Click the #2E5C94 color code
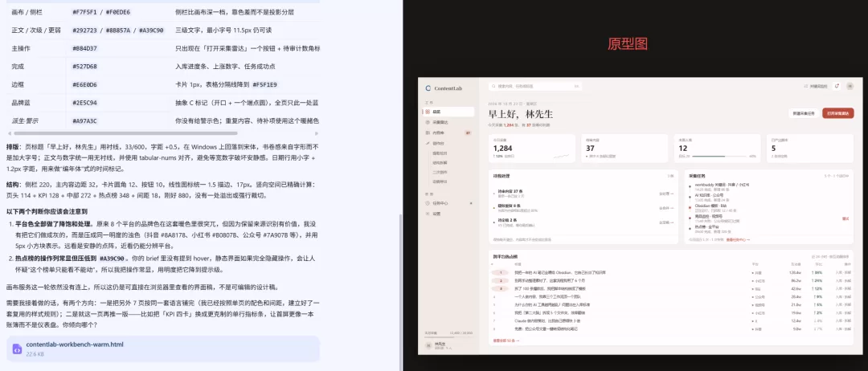 (84, 103)
